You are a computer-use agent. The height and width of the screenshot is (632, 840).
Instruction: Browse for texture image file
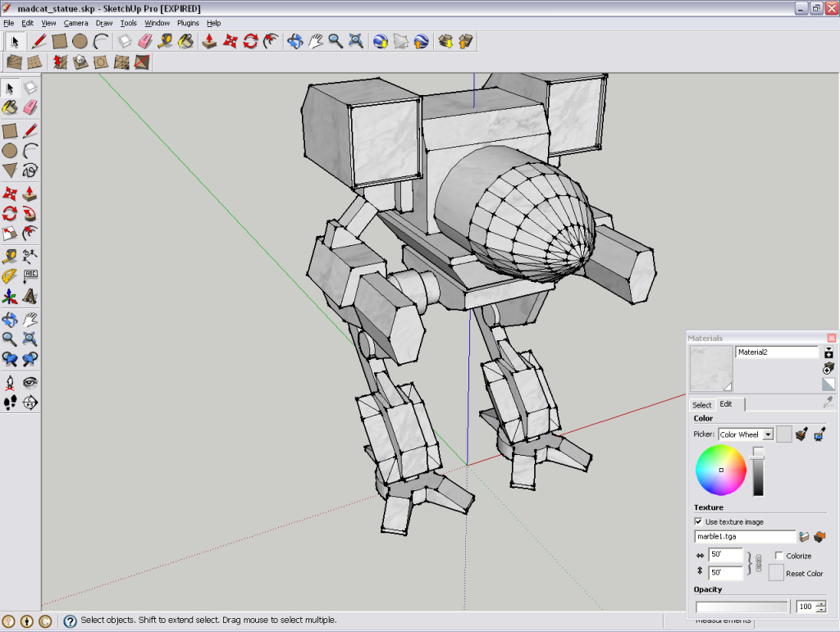tap(804, 536)
